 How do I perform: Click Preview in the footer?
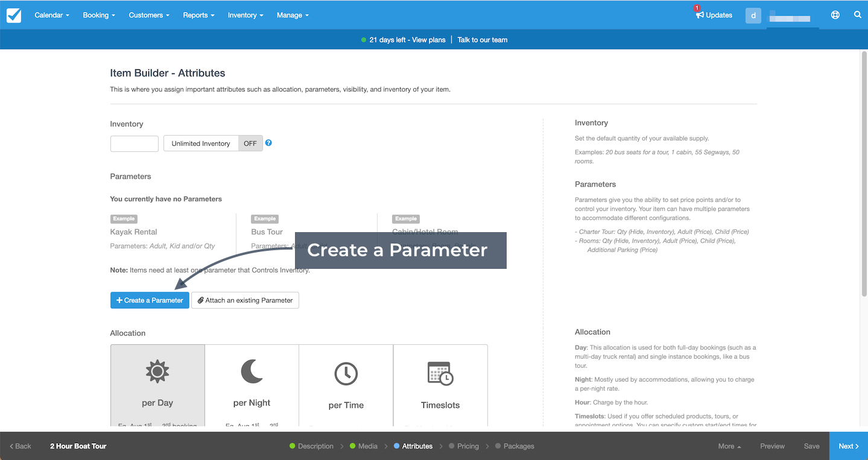(x=772, y=446)
